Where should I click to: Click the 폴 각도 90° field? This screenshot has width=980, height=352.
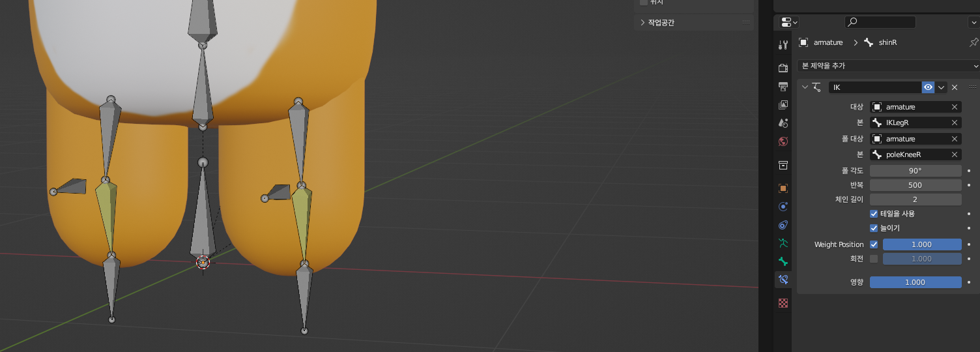click(x=915, y=171)
